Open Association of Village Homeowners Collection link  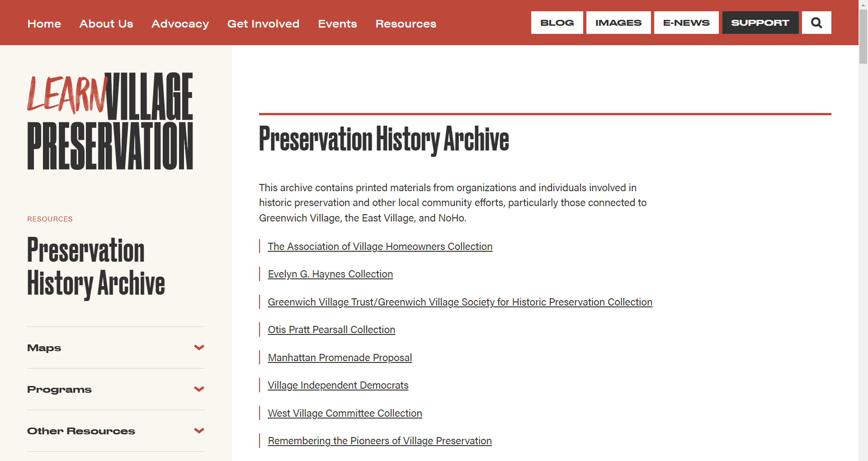click(x=380, y=246)
